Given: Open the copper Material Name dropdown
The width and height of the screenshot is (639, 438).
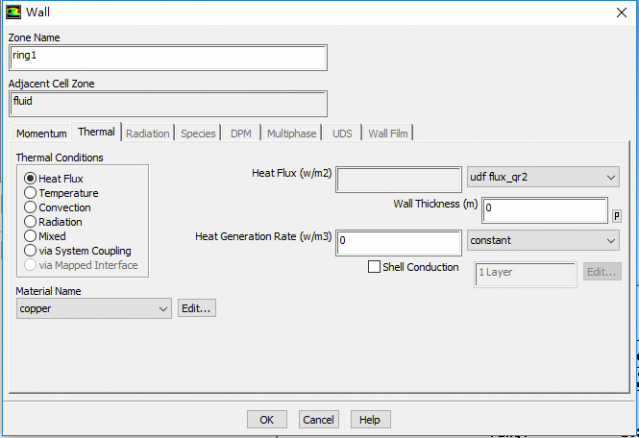Looking at the screenshot, I should click(x=94, y=309).
